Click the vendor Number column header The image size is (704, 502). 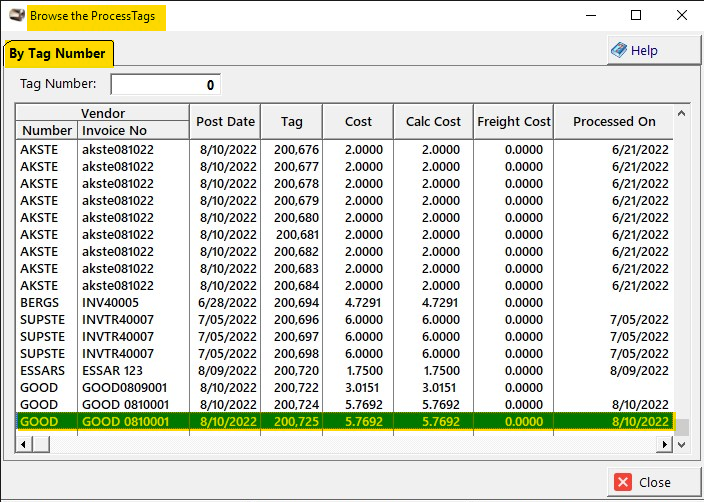click(47, 130)
